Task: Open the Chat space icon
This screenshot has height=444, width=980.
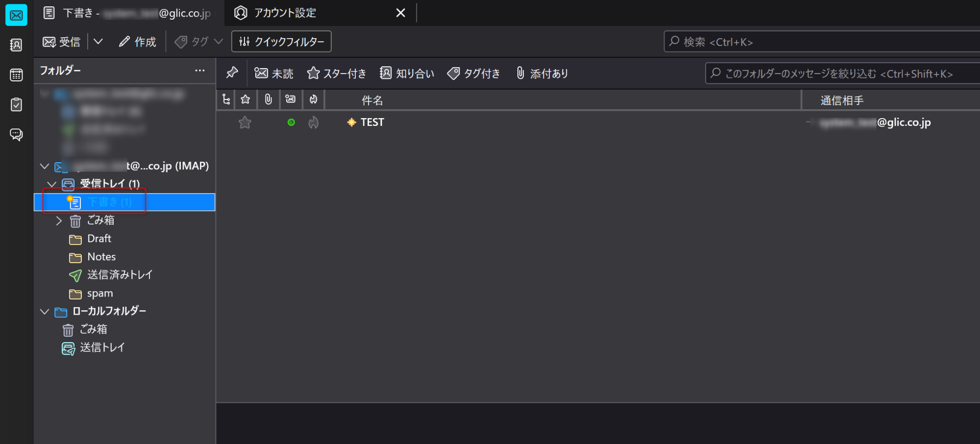Action: pyautogui.click(x=16, y=134)
